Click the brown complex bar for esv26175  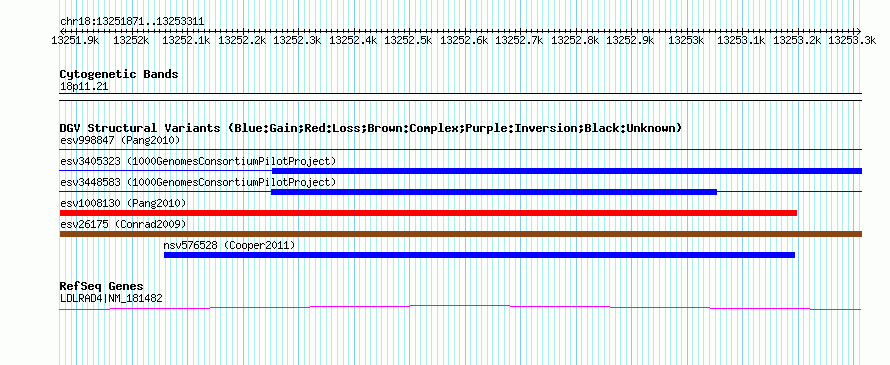pos(461,234)
